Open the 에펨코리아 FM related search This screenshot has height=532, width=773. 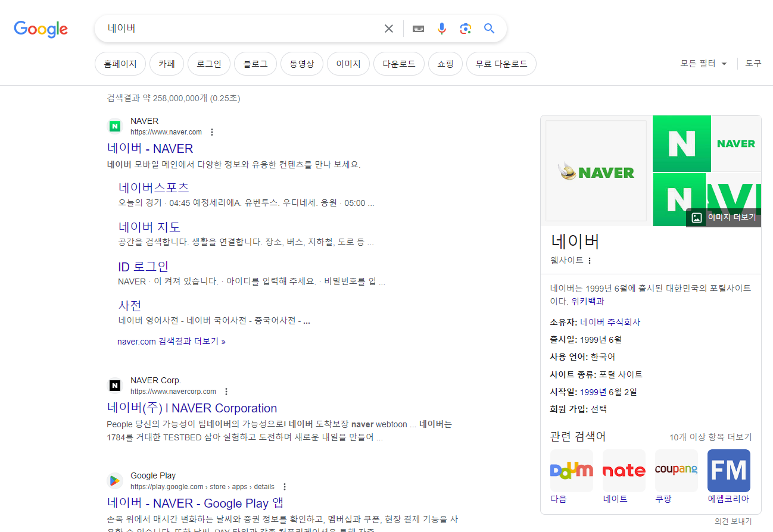729,477
